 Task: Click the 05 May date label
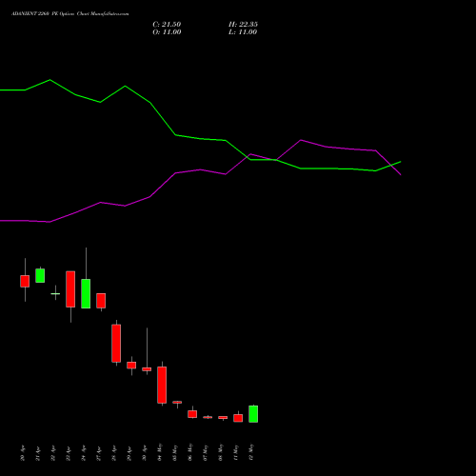[x=175, y=452]
